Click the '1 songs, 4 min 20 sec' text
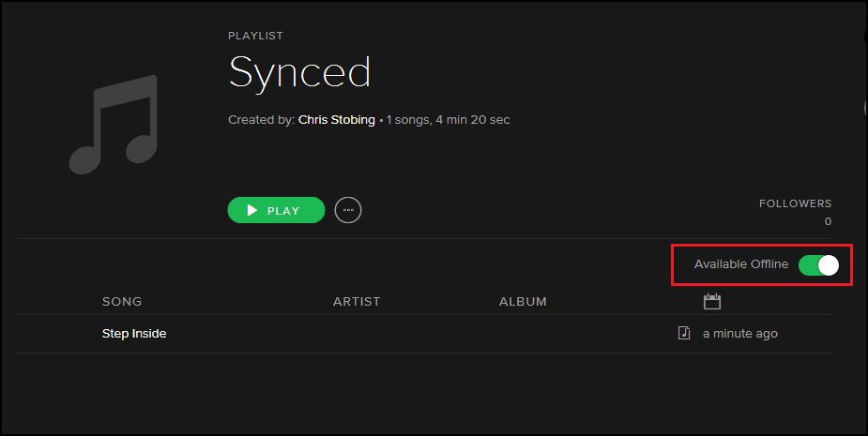 pos(449,120)
